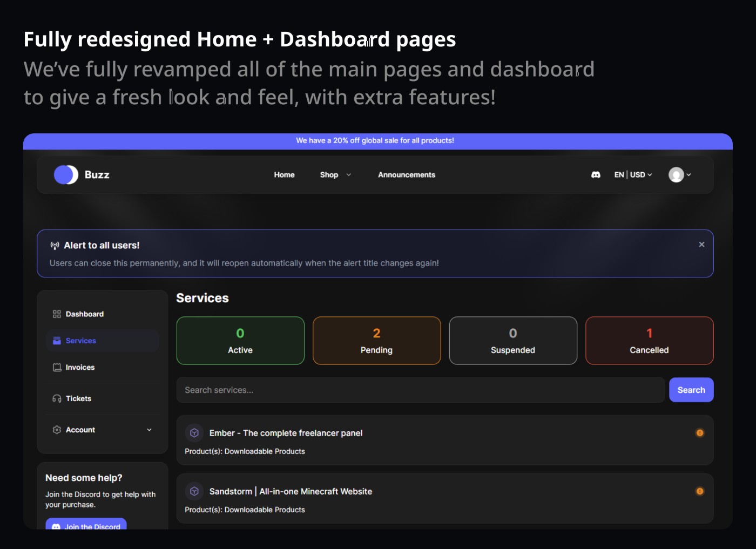This screenshot has width=756, height=549.
Task: Click the orange pending status icon for Sandstorm
Action: point(700,491)
